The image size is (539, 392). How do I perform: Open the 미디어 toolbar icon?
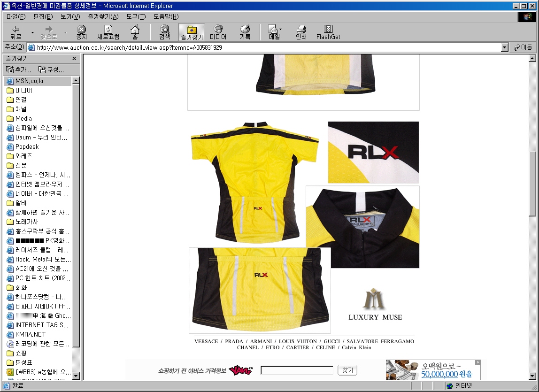[x=218, y=33]
